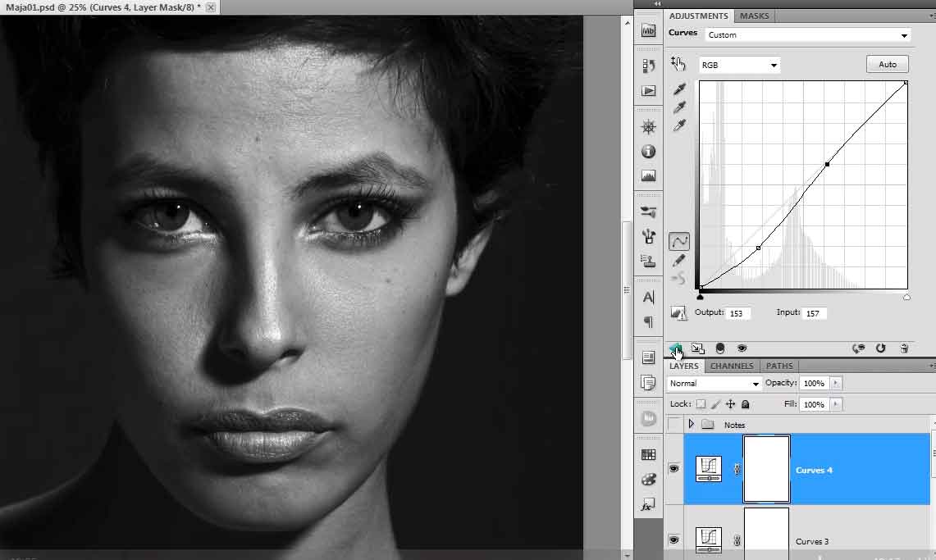Open the Curves preset dropdown
This screenshot has width=936, height=560.
coord(808,35)
